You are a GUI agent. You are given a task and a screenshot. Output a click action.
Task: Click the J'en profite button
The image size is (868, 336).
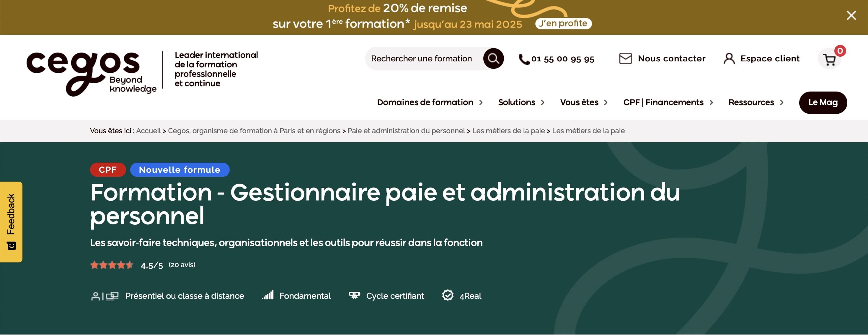563,23
